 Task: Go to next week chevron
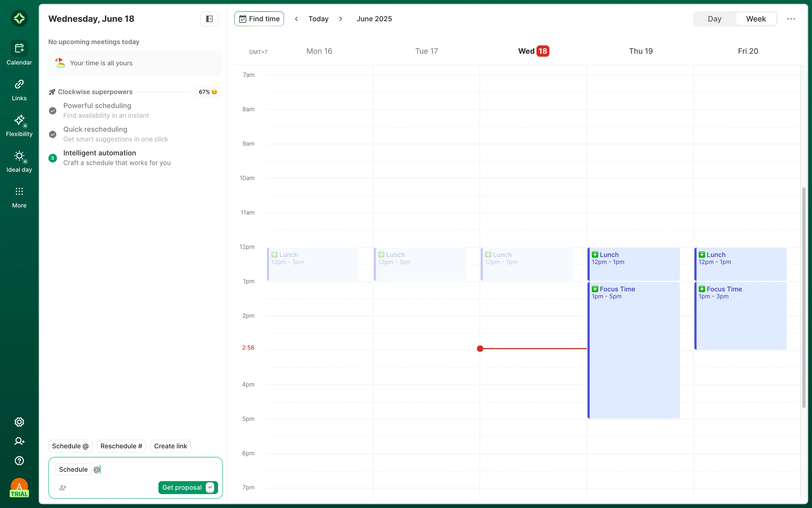tap(340, 19)
